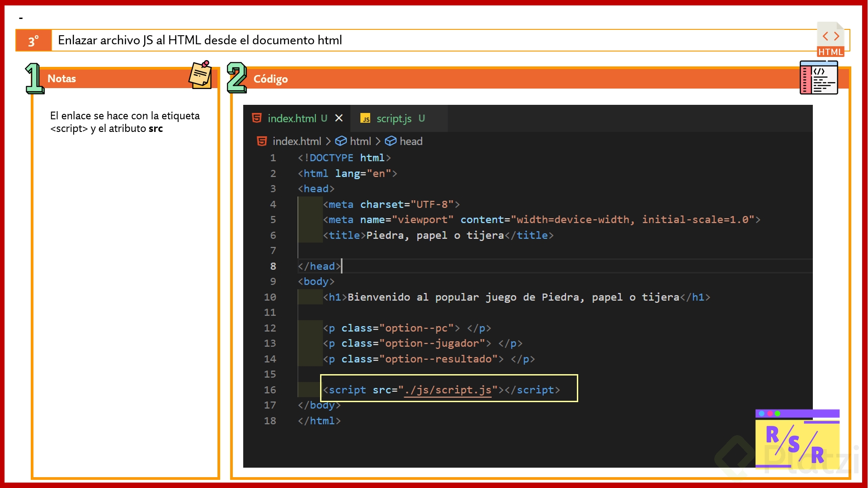Screen dimensions: 868x488
Task: Click the sticky note icon in Notas header
Action: [x=200, y=75]
